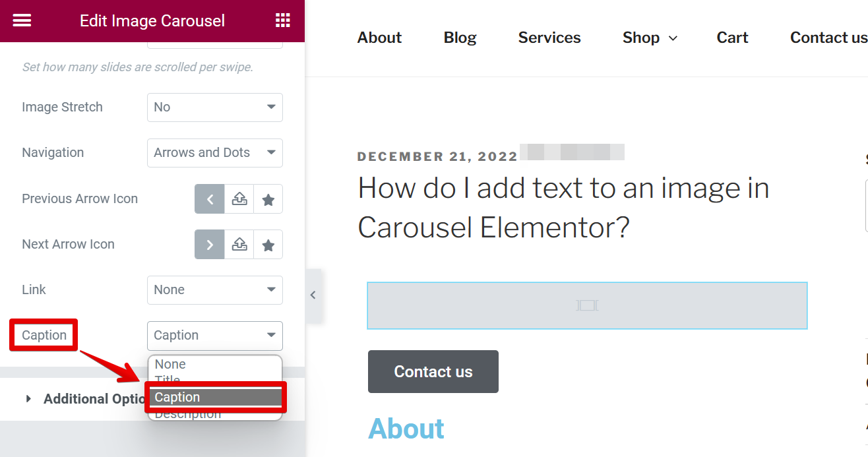Open the Elementor hamburger menu
Image resolution: width=868 pixels, height=457 pixels.
22,20
